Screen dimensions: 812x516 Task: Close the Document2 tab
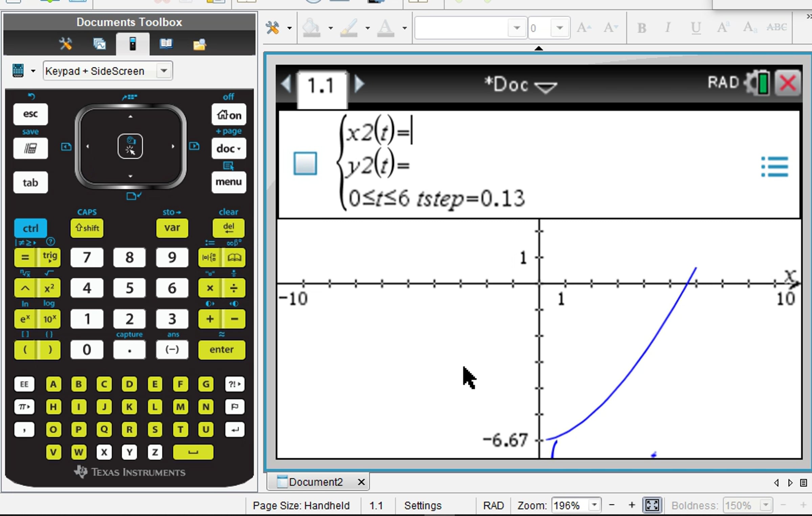click(361, 482)
